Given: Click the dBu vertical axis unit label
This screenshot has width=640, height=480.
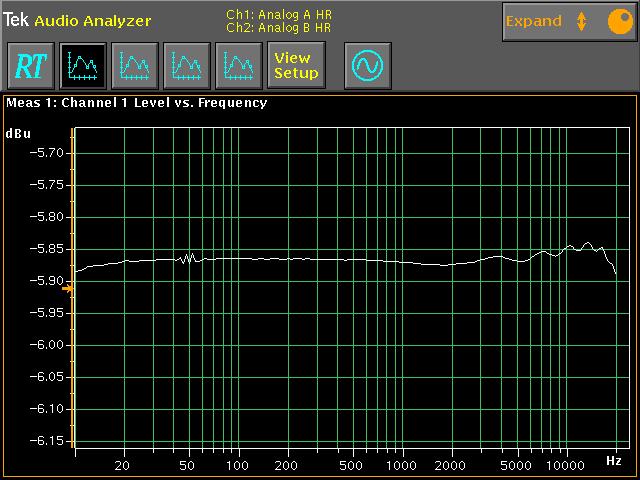Looking at the screenshot, I should [x=18, y=132].
